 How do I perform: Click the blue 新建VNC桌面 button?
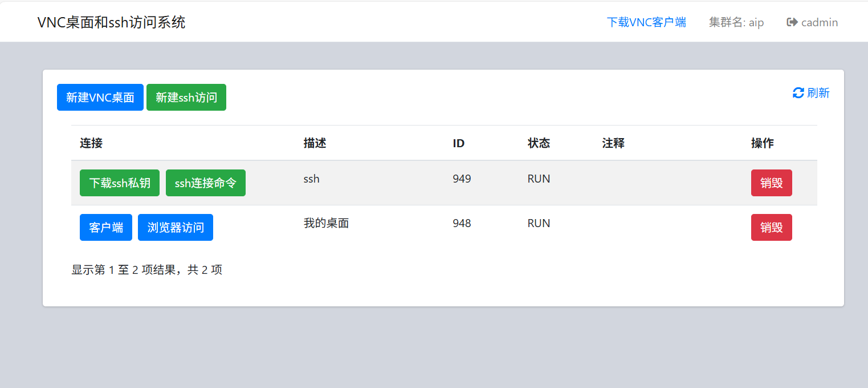tap(100, 98)
